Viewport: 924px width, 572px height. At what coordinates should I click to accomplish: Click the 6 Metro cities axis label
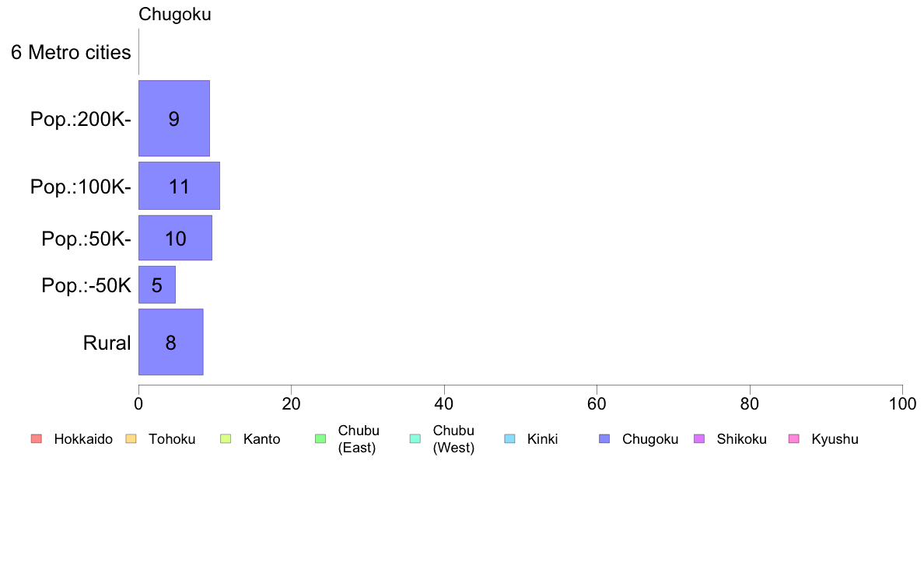[71, 52]
